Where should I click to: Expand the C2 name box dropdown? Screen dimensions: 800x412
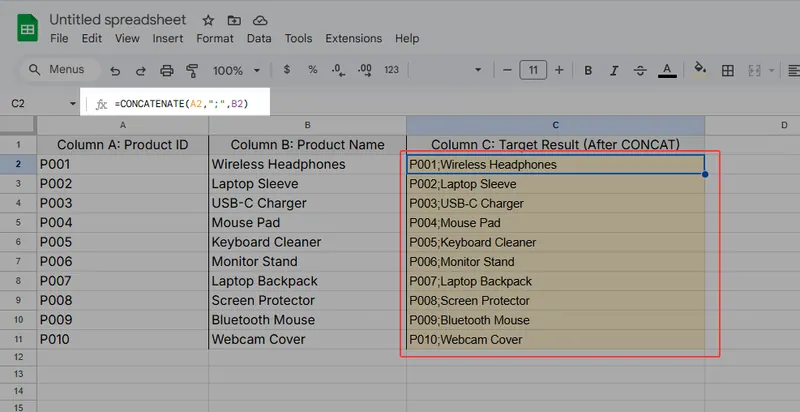[x=72, y=104]
